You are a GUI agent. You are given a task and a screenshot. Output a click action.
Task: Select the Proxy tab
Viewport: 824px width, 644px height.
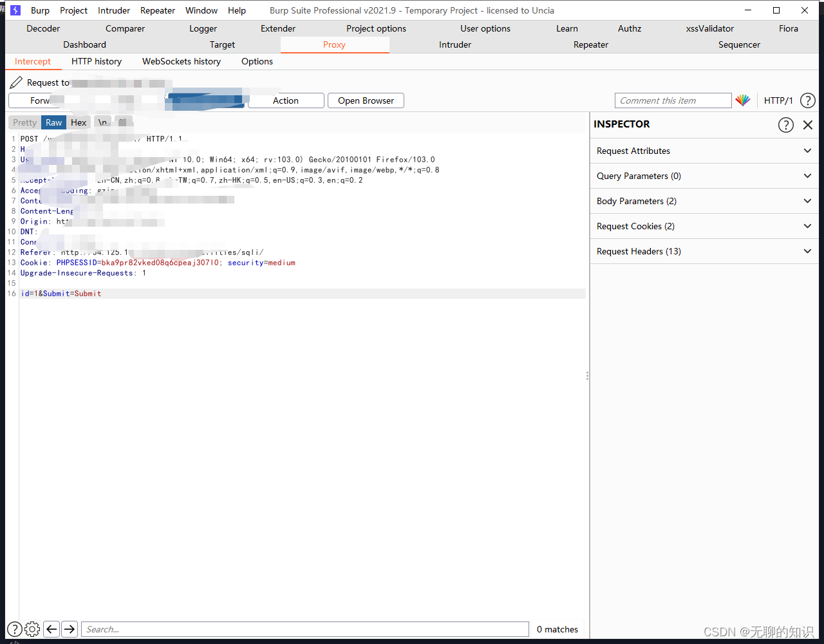point(335,44)
